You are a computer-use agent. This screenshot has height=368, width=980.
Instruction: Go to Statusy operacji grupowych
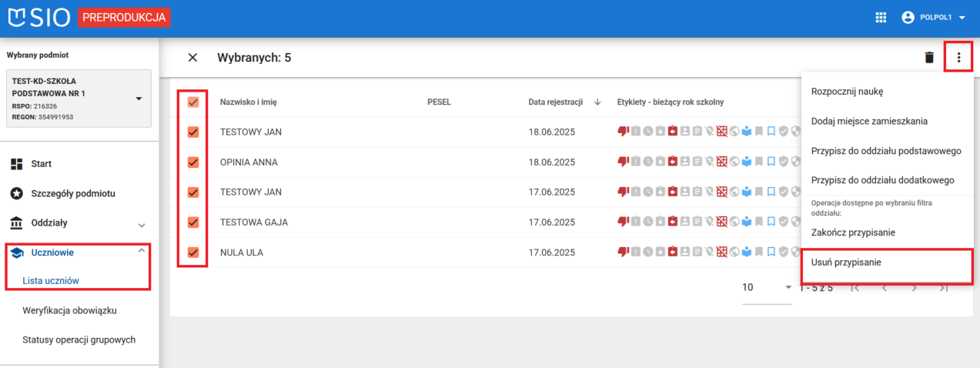[79, 340]
